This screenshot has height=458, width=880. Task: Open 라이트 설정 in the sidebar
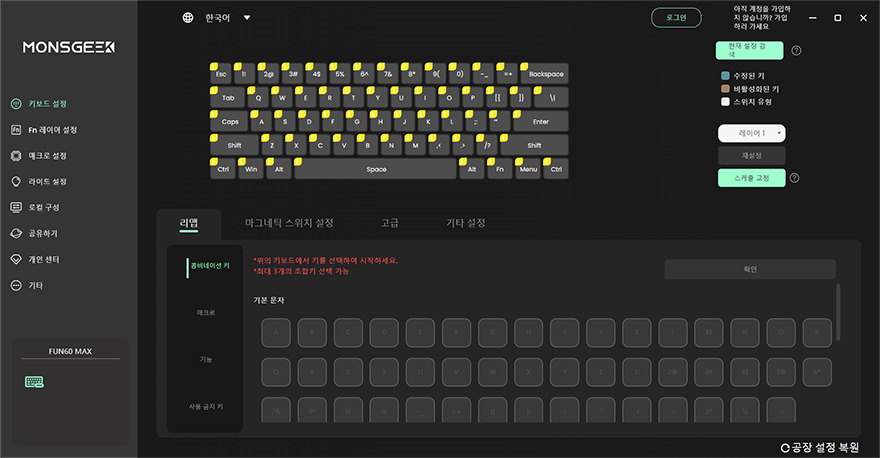39,181
